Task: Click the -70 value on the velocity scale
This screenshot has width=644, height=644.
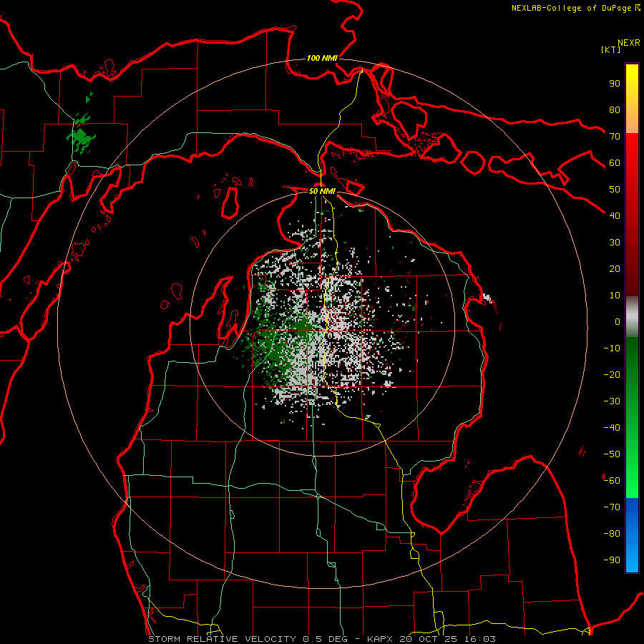Action: (x=612, y=507)
